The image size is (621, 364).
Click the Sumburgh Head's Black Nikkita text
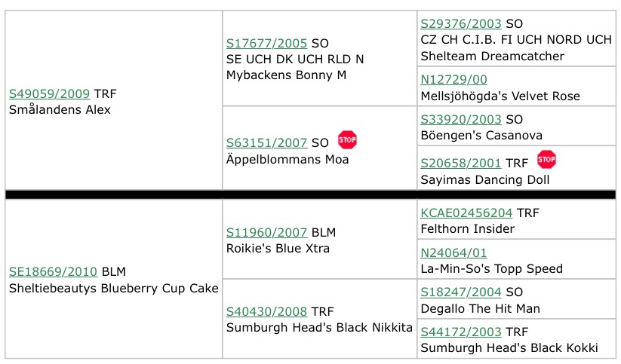point(319,328)
